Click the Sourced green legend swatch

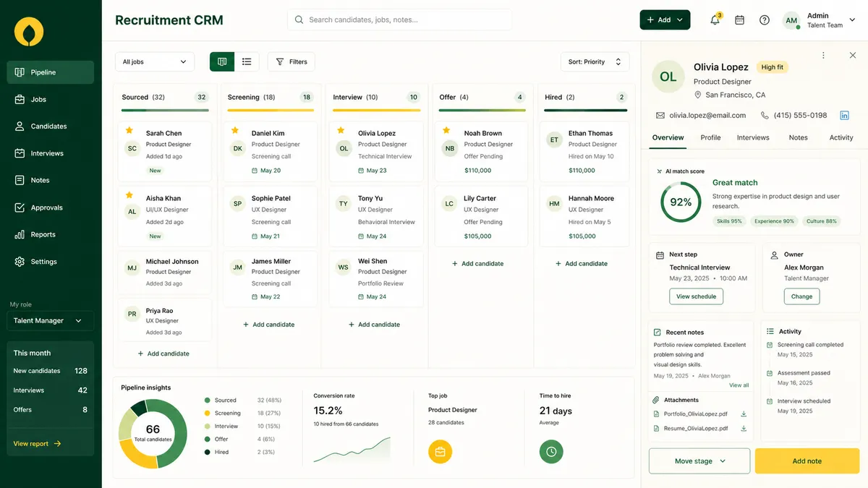[x=208, y=401]
